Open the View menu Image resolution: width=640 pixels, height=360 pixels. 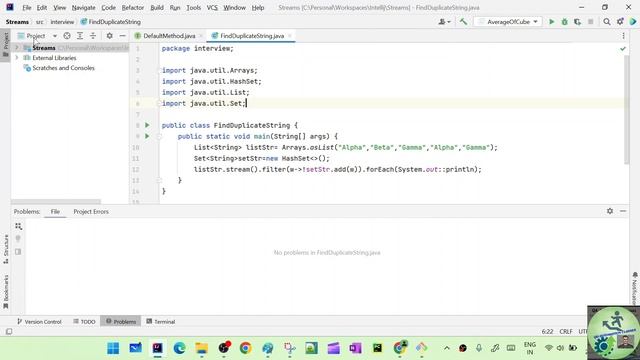[59, 8]
